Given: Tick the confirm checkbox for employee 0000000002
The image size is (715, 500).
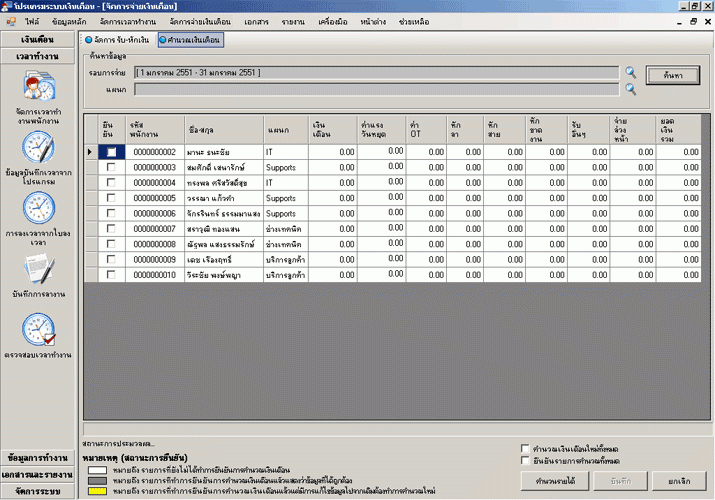Looking at the screenshot, I should click(111, 152).
